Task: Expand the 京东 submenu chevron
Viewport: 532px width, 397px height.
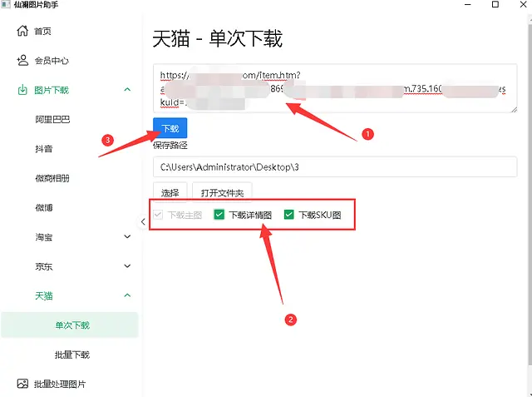Action: [127, 265]
